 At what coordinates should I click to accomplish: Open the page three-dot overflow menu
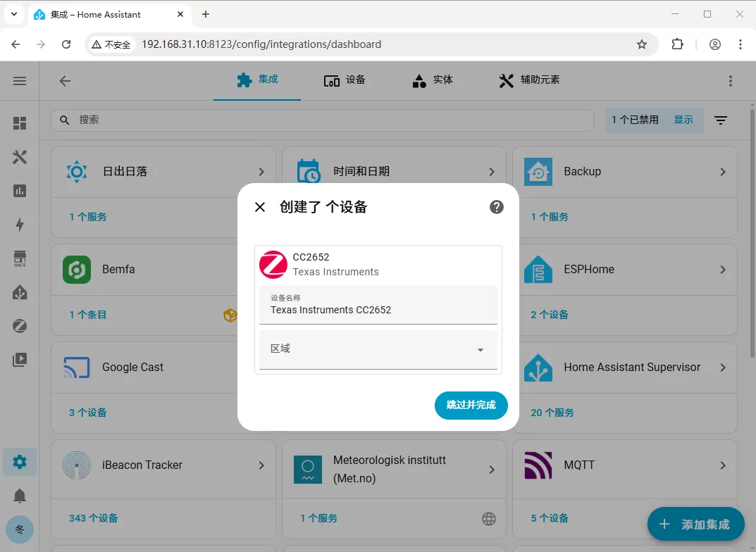click(731, 81)
